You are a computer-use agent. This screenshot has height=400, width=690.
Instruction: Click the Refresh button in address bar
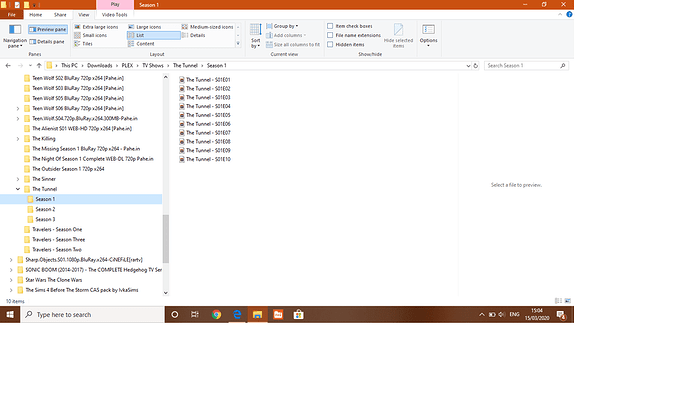coord(476,66)
